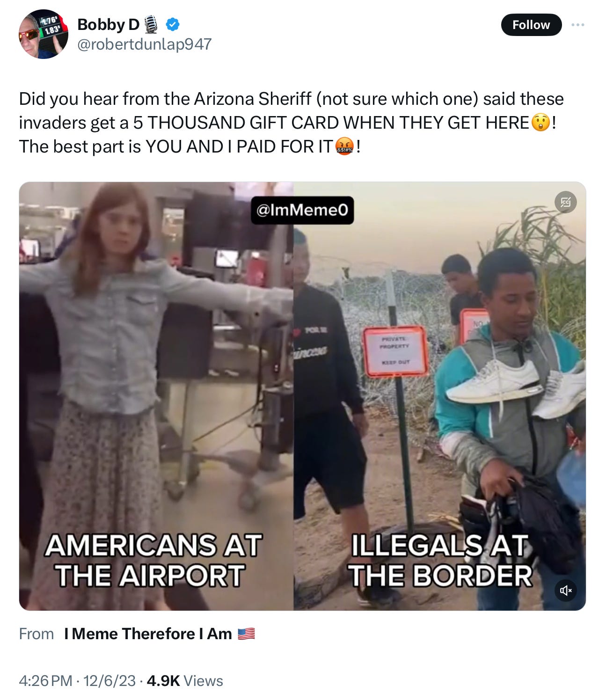Play the video on the airport side
This screenshot has height=700, width=606.
point(156,396)
